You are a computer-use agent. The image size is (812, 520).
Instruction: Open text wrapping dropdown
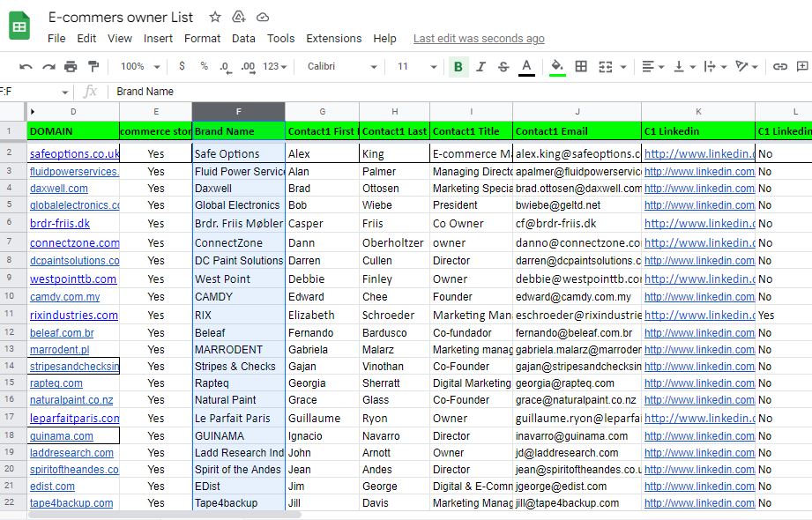coord(716,66)
